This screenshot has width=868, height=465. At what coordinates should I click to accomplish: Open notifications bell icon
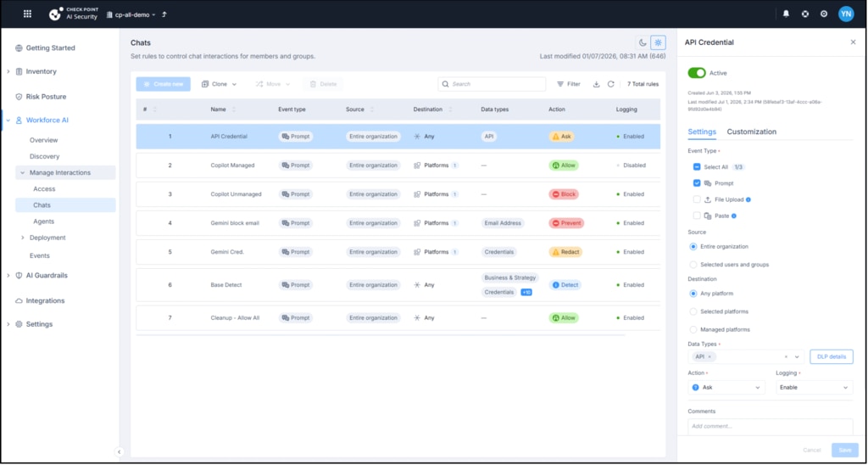pos(786,14)
